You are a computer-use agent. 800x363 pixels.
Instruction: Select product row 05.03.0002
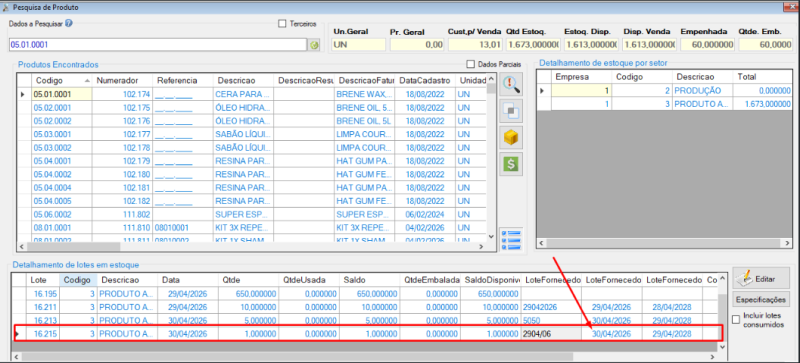252,148
